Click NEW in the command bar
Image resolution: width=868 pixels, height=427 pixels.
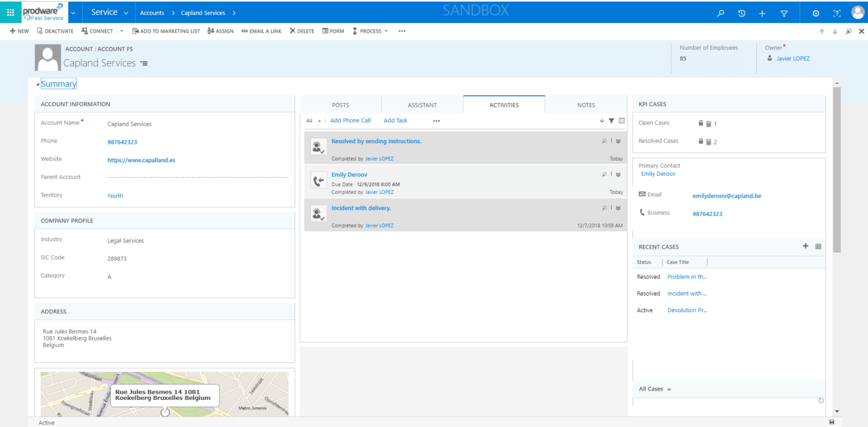point(19,31)
